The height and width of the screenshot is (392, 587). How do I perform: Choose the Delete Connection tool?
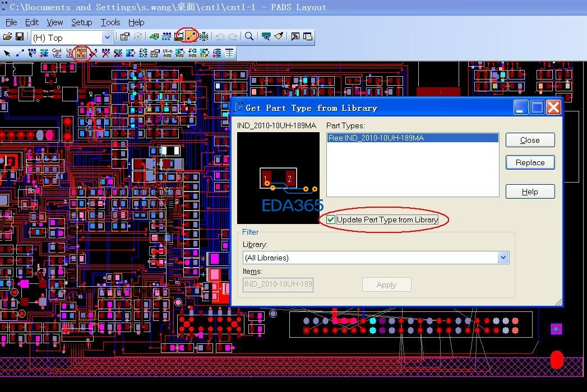pyautogui.click(x=94, y=54)
